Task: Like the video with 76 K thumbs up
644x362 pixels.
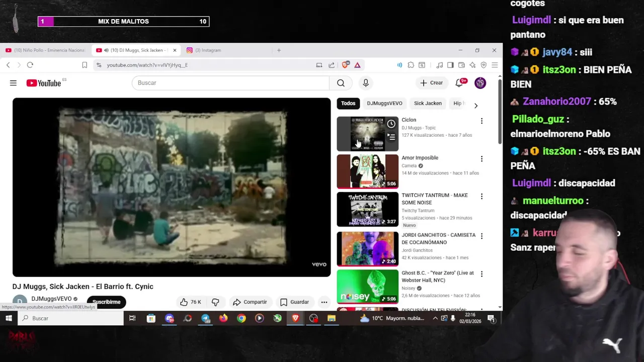Action: tap(190, 302)
